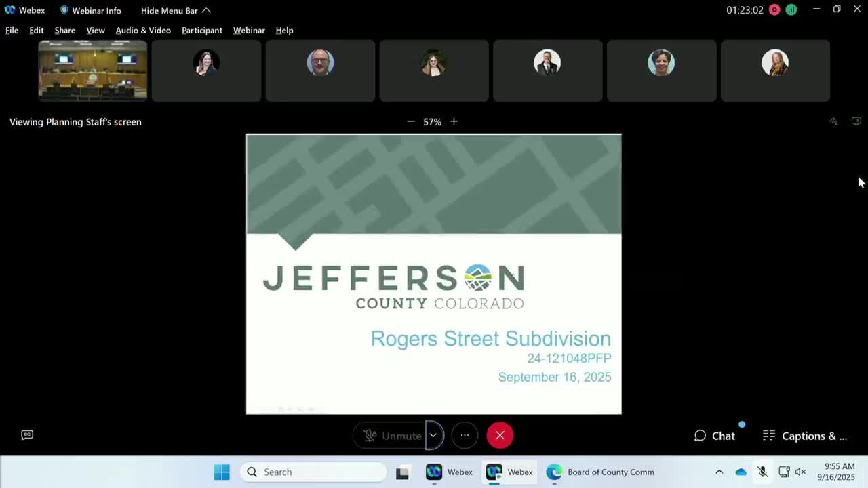Image resolution: width=868 pixels, height=488 pixels.
Task: Open Webinar Info panel
Action: pos(90,10)
